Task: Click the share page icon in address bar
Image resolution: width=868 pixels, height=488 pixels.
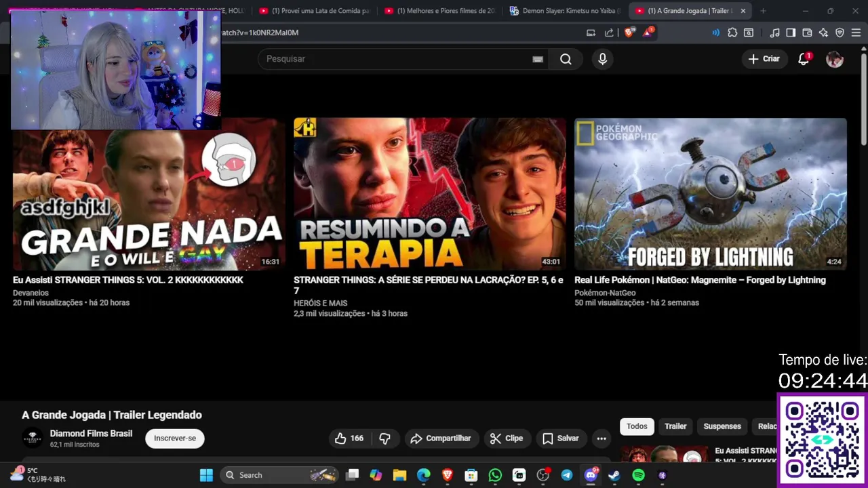Action: point(609,33)
